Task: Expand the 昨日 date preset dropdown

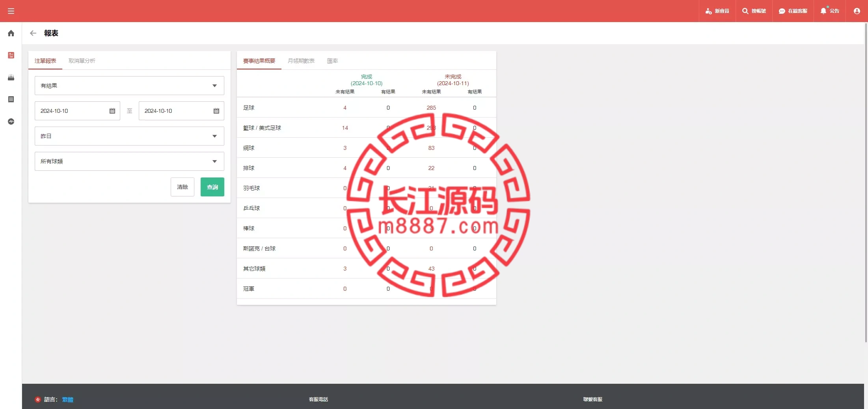Action: pyautogui.click(x=129, y=136)
